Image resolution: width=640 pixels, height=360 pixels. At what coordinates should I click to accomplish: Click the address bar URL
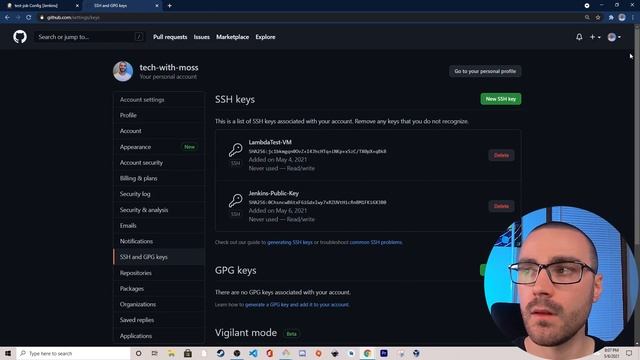click(x=73, y=17)
